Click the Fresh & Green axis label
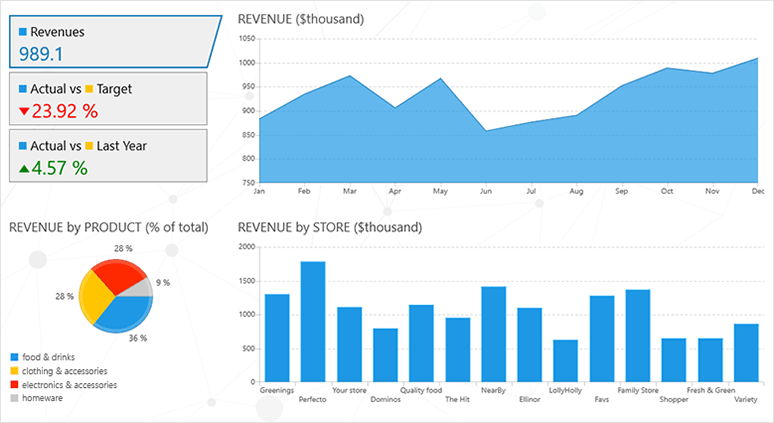 (x=711, y=390)
